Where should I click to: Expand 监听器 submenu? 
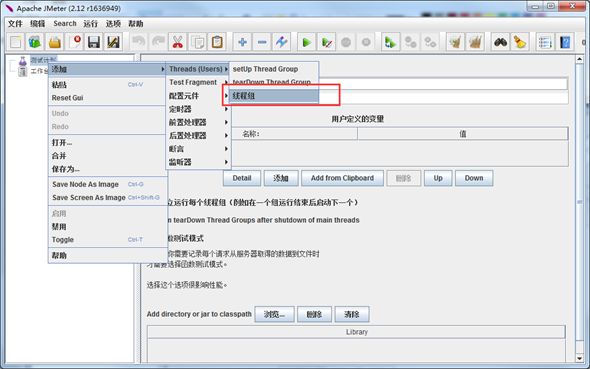[x=198, y=162]
